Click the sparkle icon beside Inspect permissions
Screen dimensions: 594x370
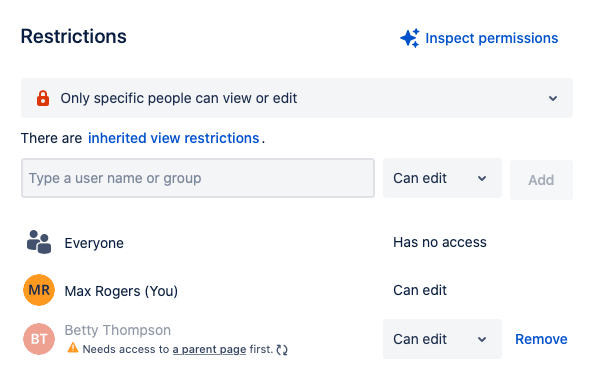[x=410, y=38]
